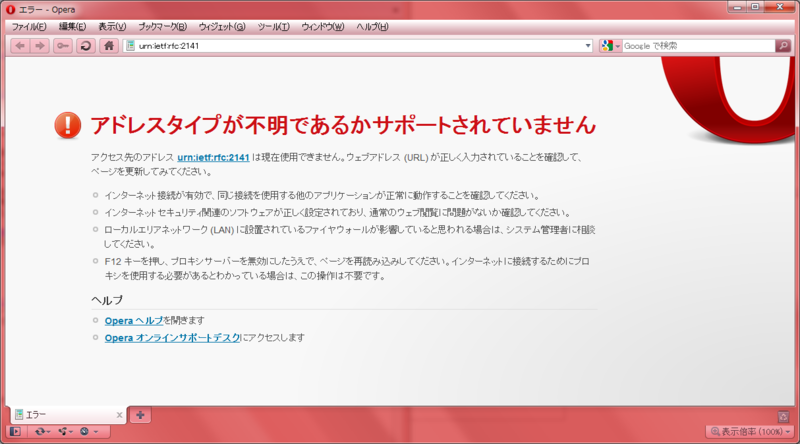Screen dimensions: 800x444
Task: Expand Opera Link dropdown arrow
Action: click(49, 432)
